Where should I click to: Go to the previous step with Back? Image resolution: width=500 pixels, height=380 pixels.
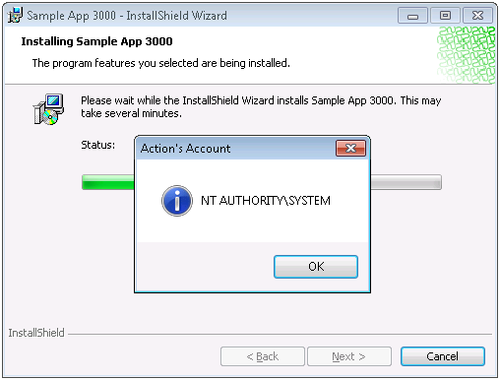pos(262,356)
